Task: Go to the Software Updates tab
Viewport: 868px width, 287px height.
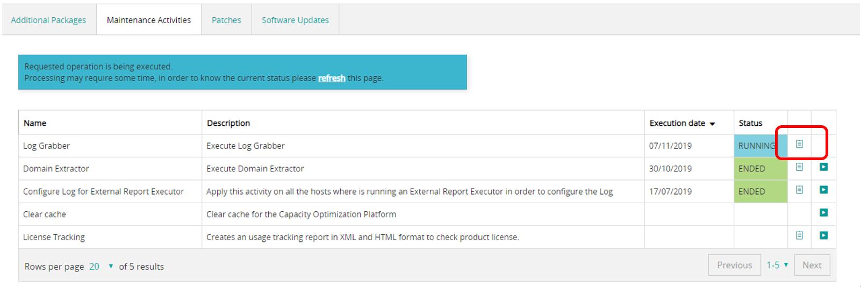Action: click(295, 20)
